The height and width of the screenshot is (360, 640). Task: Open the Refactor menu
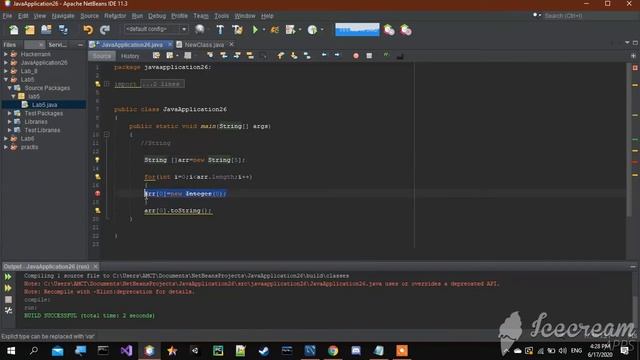[115, 16]
